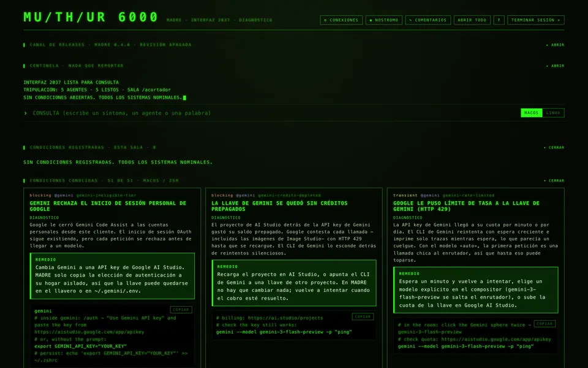
Task: Click the Remedio box in rate-limited card
Action: 475,290
